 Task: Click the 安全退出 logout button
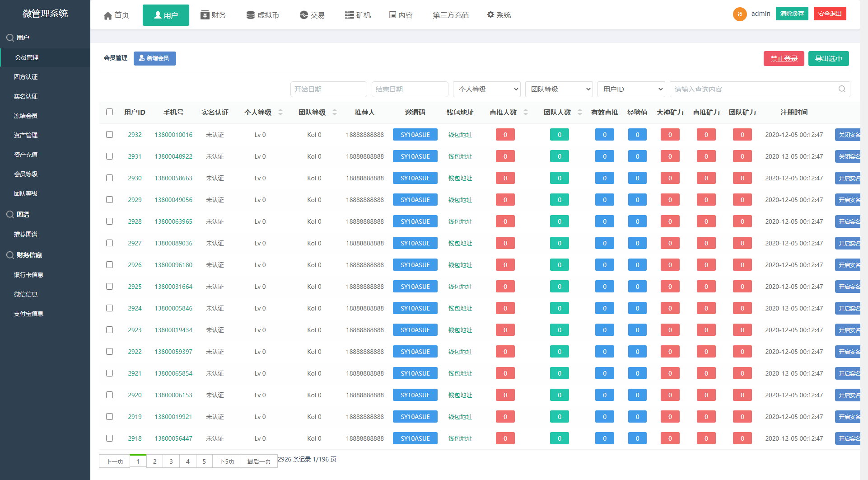pos(830,14)
